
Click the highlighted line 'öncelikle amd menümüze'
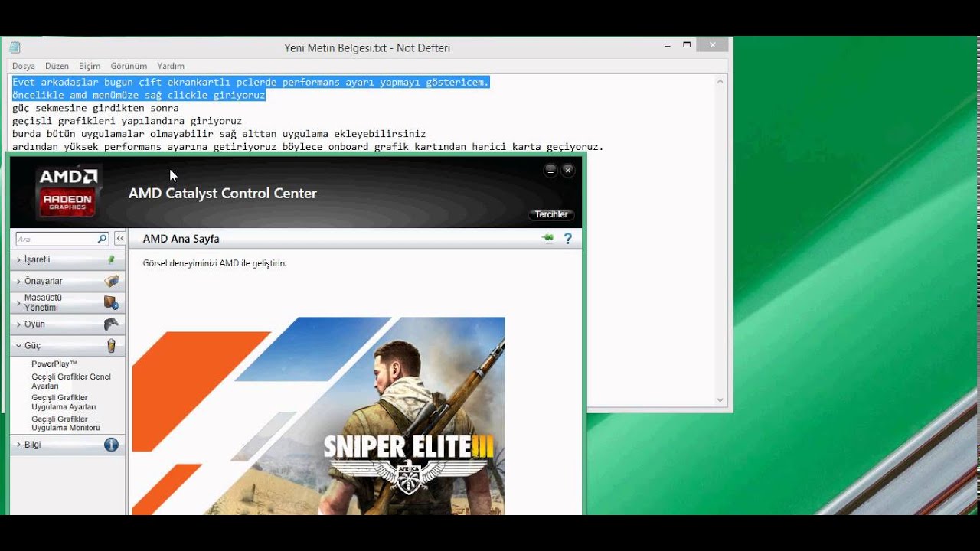pyautogui.click(x=139, y=95)
